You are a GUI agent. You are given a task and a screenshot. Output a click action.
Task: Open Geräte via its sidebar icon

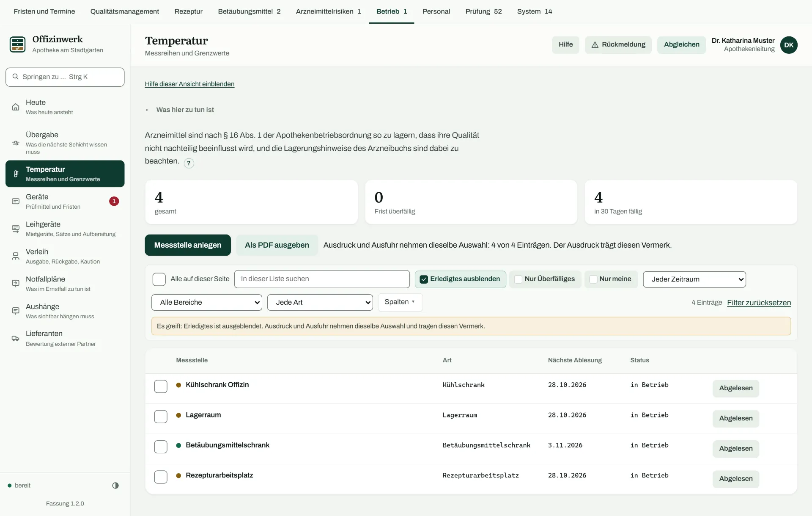[x=16, y=201]
